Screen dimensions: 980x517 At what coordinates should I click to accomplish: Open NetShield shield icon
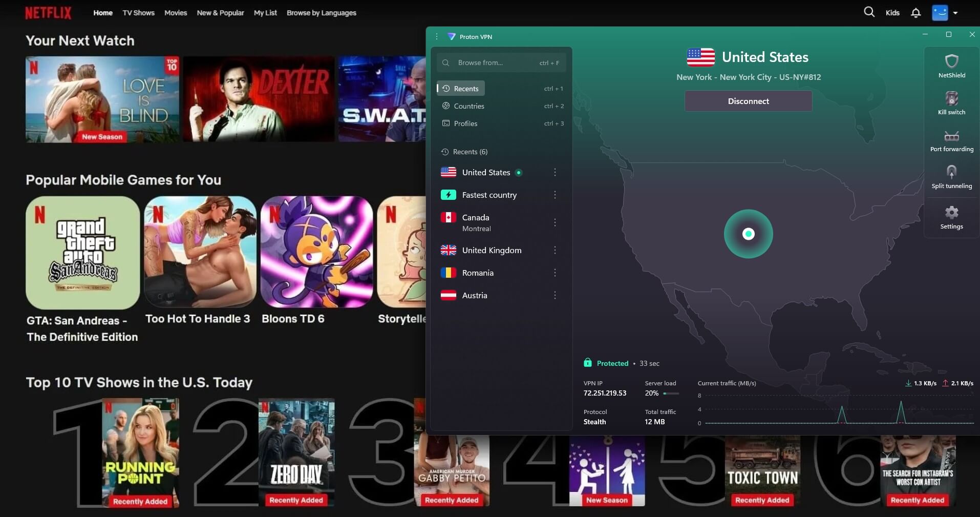[951, 61]
